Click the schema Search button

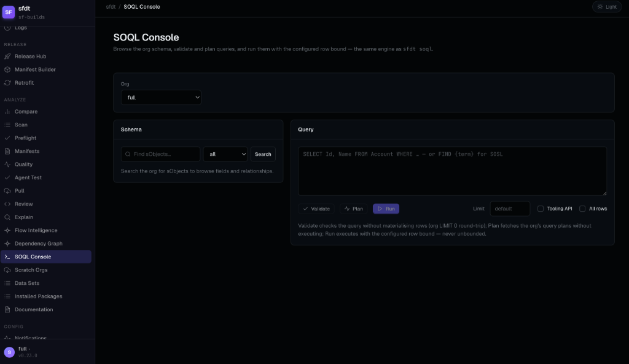pos(263,154)
